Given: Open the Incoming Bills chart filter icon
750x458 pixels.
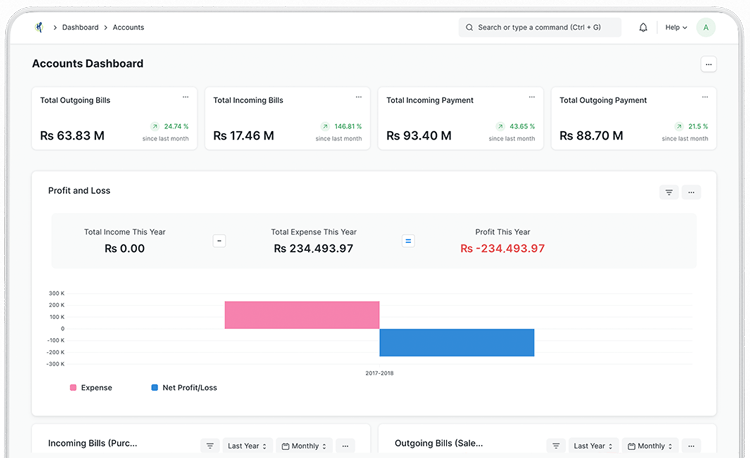Looking at the screenshot, I should point(210,446).
